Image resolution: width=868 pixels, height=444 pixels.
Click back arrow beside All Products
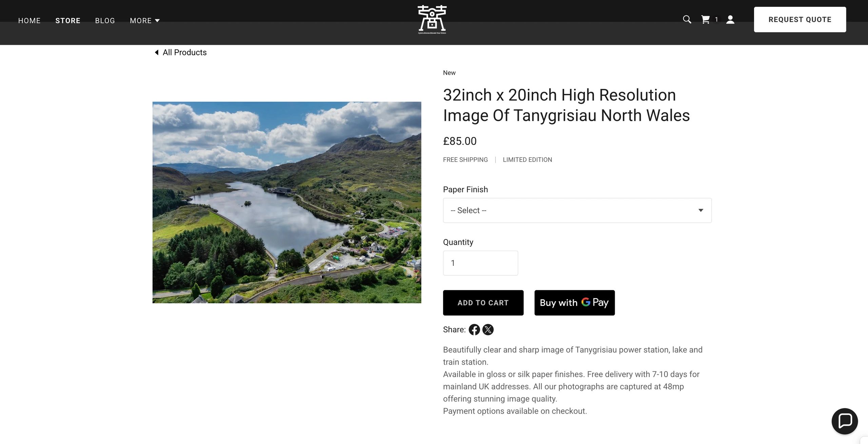(157, 52)
